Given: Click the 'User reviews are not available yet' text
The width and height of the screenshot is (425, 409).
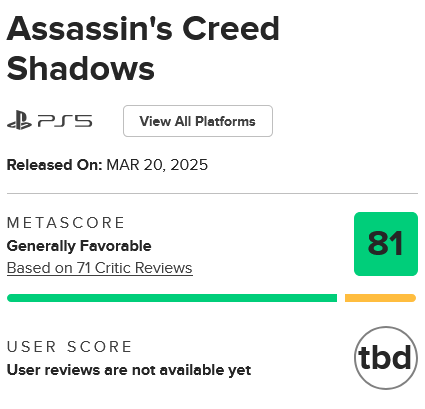Looking at the screenshot, I should (129, 370).
